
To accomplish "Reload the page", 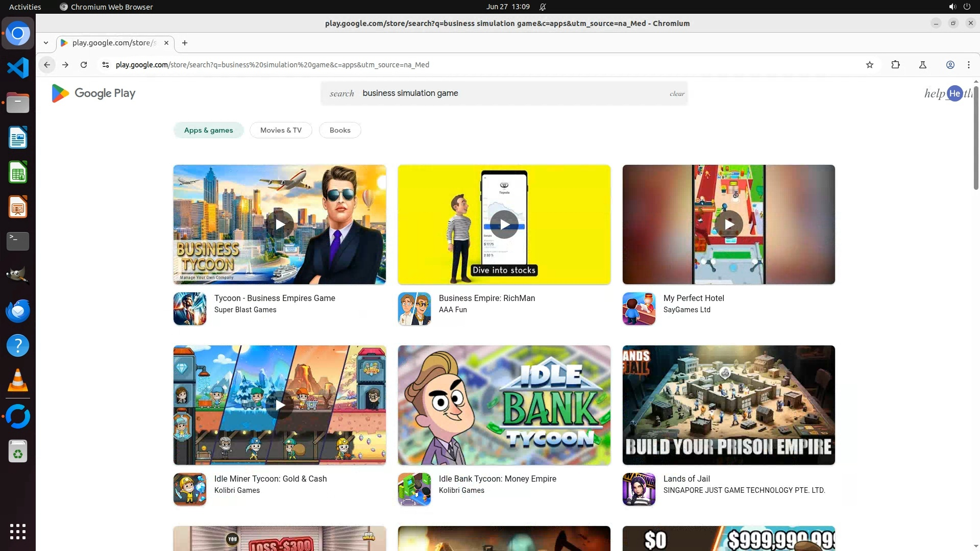I will pyautogui.click(x=84, y=65).
